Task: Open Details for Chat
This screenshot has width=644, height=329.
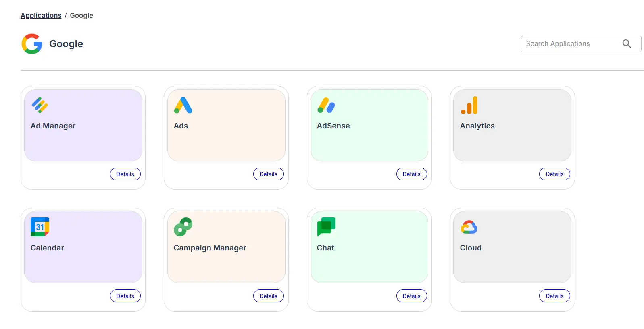Action: [412, 296]
